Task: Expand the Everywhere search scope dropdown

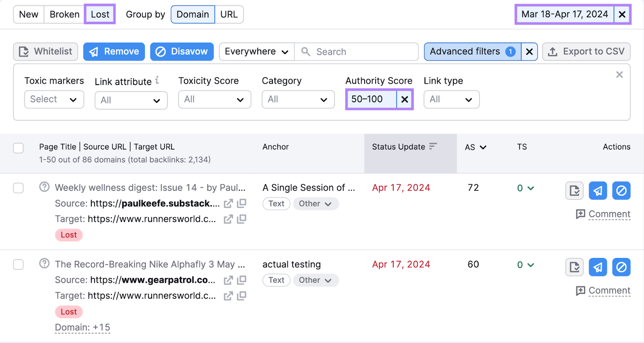Action: [256, 52]
